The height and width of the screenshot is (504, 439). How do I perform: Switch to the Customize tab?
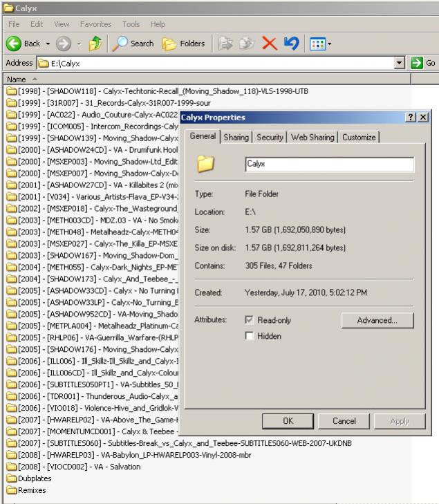pyautogui.click(x=359, y=138)
